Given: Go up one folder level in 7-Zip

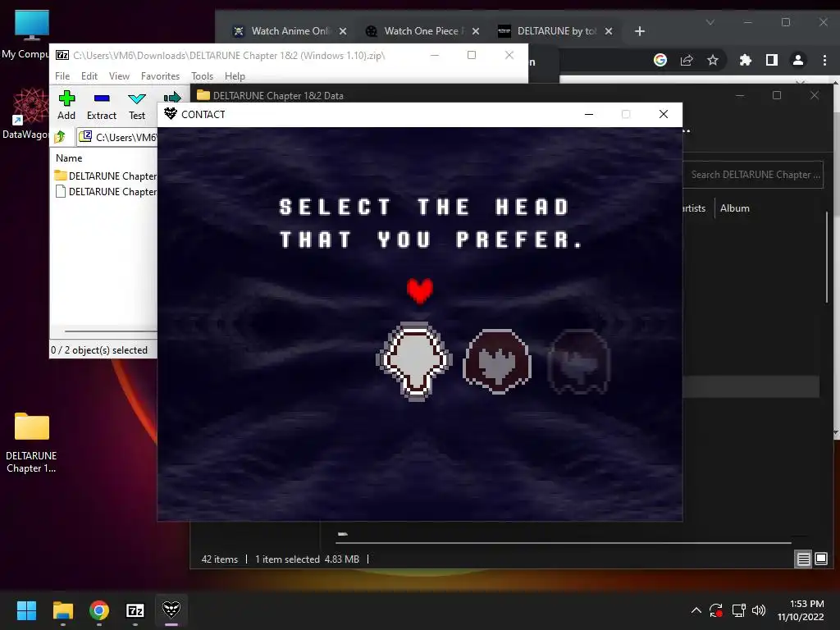Looking at the screenshot, I should click(x=60, y=137).
